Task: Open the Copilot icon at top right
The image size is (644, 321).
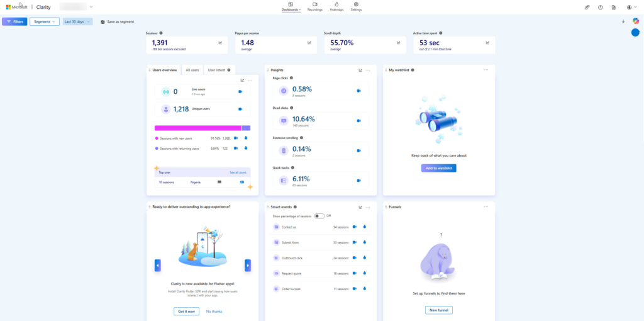Action: coord(635,21)
